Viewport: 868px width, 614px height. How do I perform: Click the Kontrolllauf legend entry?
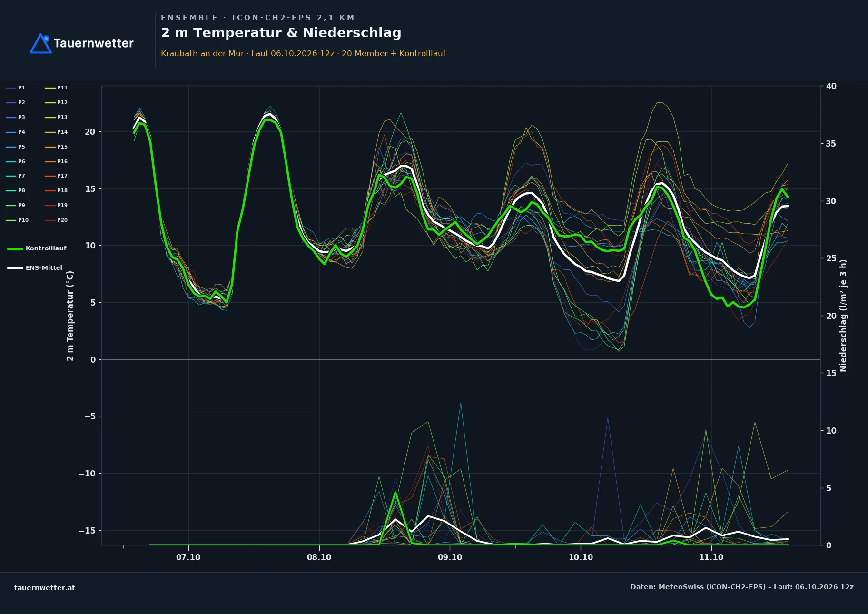pos(37,248)
